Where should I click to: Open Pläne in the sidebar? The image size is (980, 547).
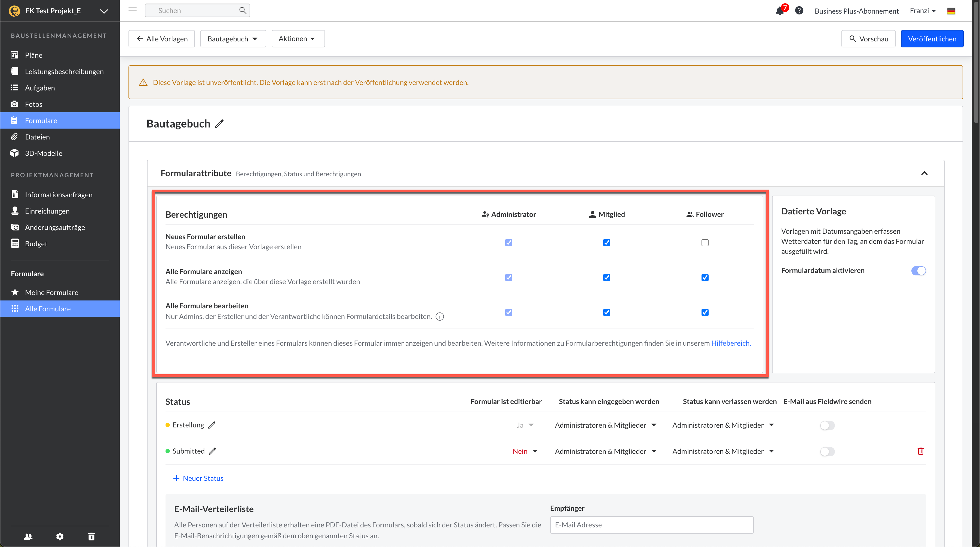click(x=33, y=55)
